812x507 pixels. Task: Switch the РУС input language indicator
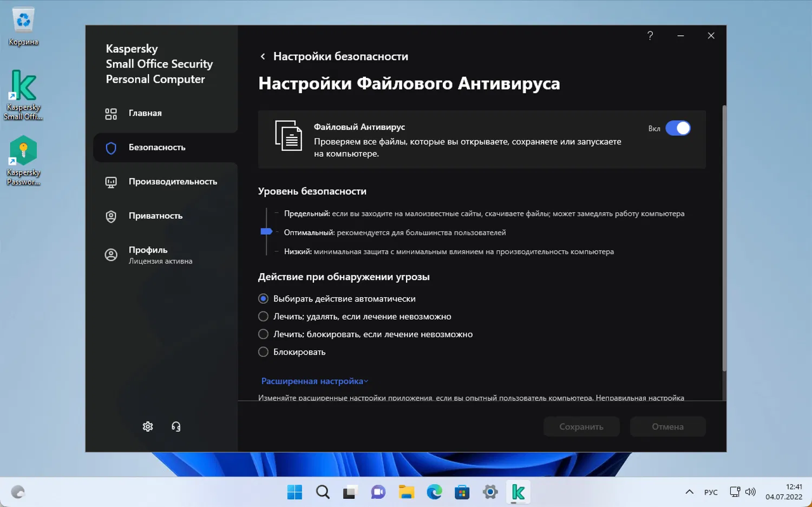[x=711, y=492]
